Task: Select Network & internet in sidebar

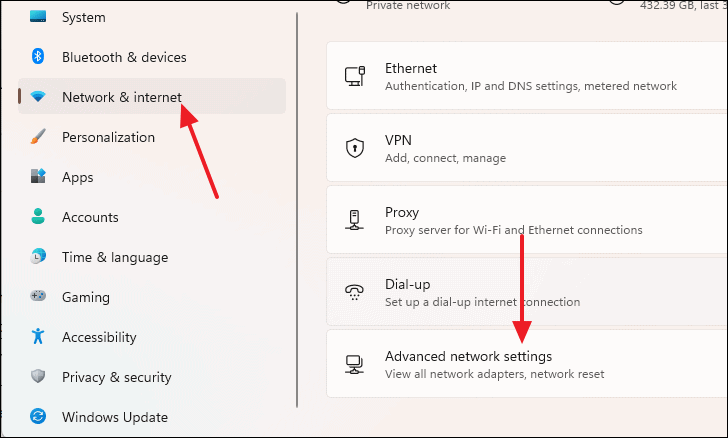Action: pos(151,96)
